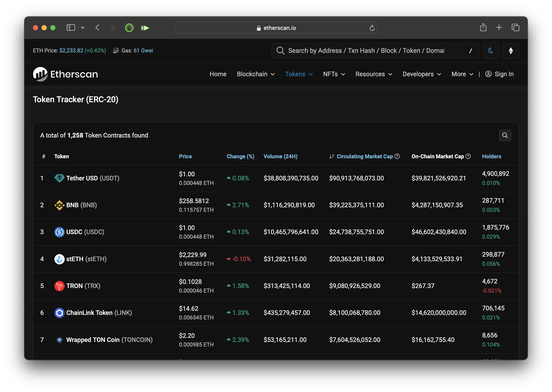Click the TRON token icon
Image resolution: width=552 pixels, height=392 pixels.
pyautogui.click(x=59, y=286)
